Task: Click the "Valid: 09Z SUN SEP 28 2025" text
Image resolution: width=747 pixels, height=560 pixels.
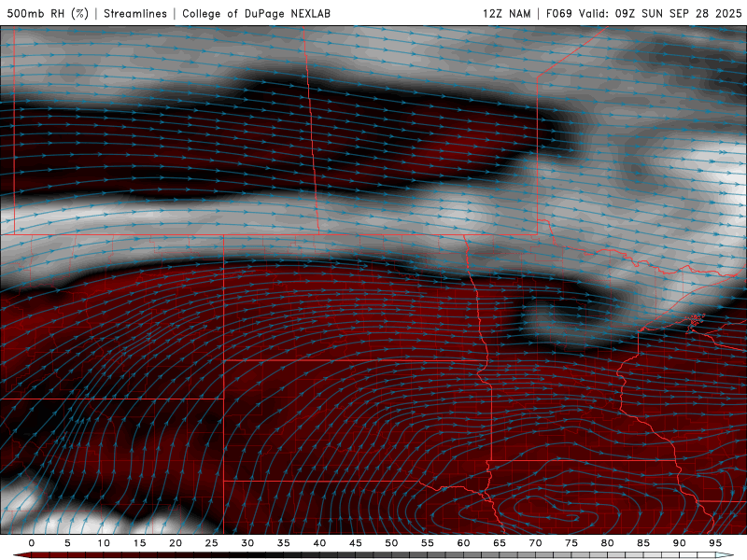Action: pos(660,13)
